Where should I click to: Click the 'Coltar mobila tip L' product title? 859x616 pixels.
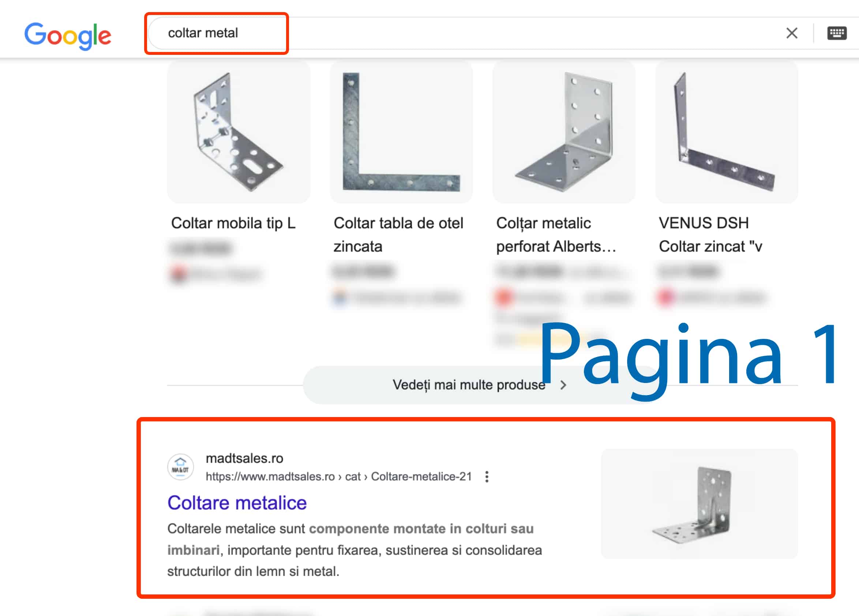coord(233,223)
